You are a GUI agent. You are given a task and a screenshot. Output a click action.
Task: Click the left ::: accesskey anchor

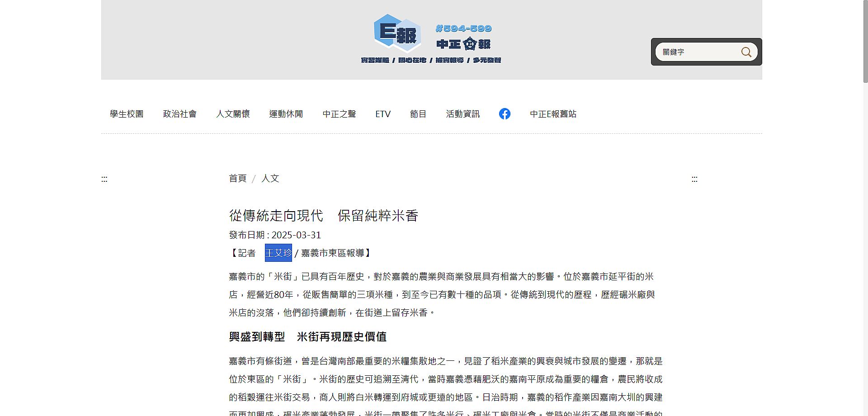pos(104,180)
